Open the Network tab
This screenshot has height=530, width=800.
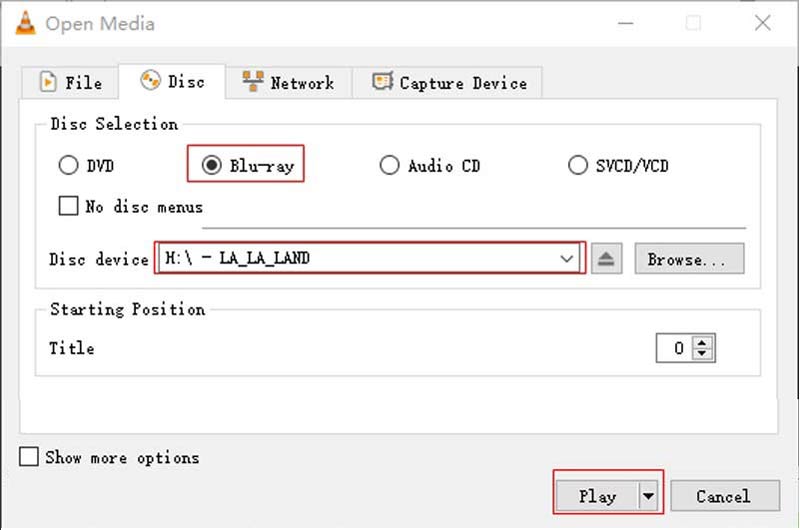point(288,83)
